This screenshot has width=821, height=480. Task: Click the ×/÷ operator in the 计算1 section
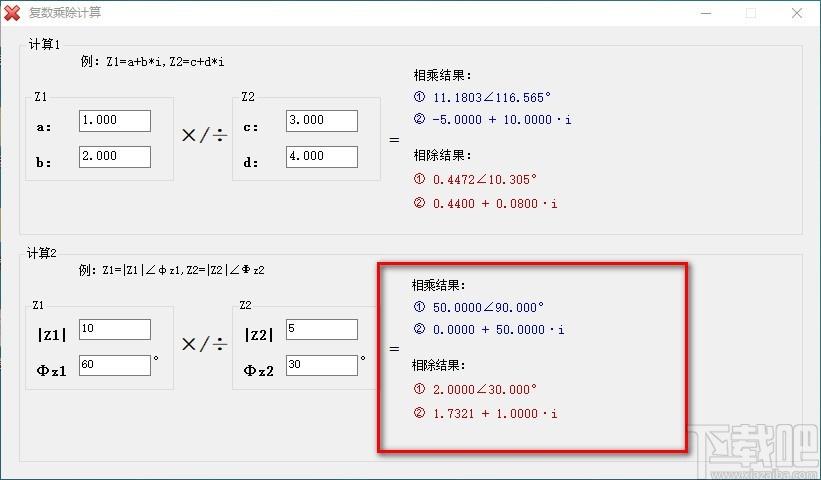(204, 136)
